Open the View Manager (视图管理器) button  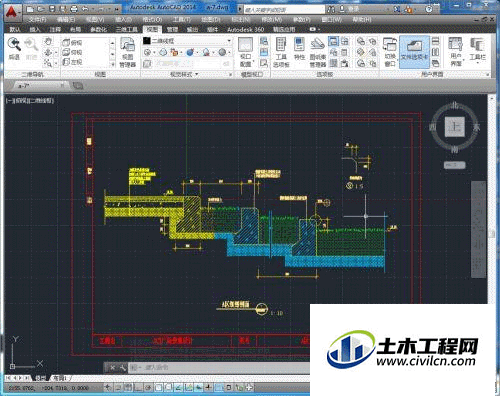coord(127,52)
